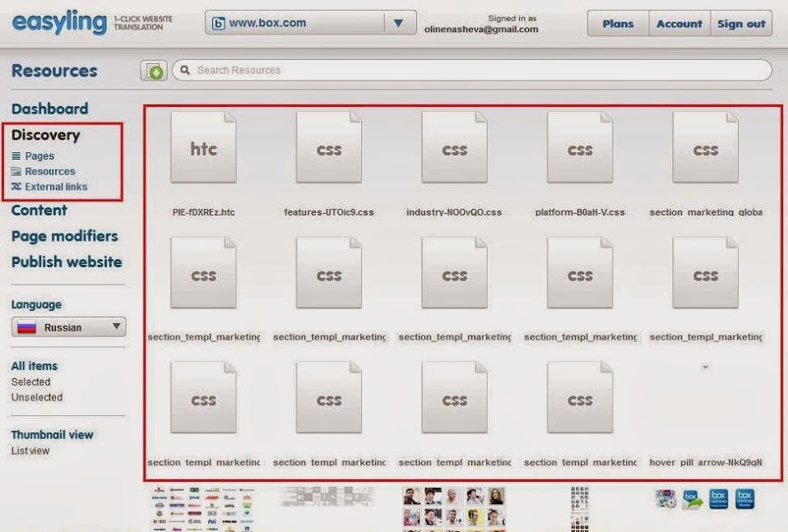Click the External links icon under Discovery
Screen dimensions: 788x532
pos(16,187)
